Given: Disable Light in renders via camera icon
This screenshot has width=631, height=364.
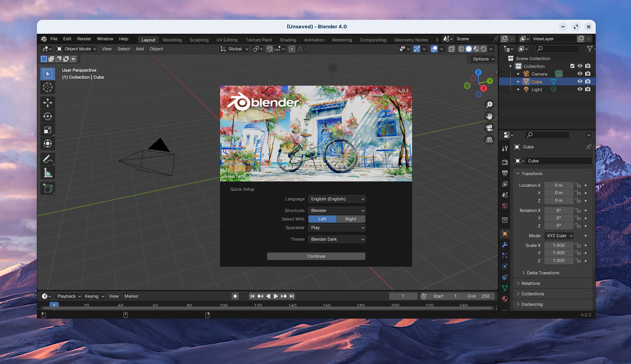Looking at the screenshot, I should point(588,89).
